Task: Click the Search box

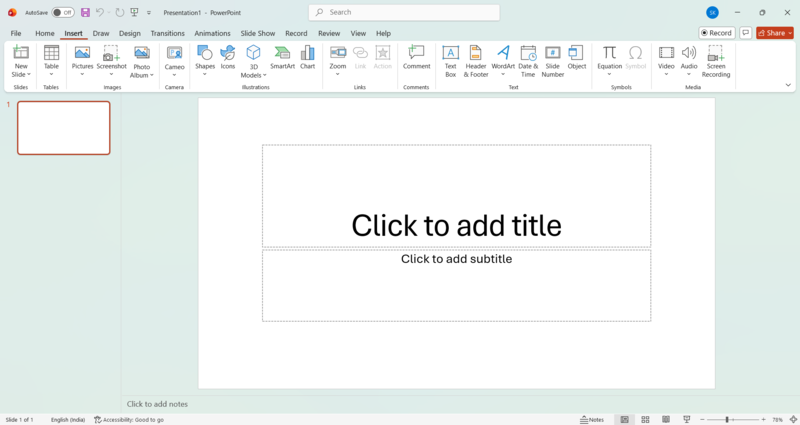Action: [404, 12]
